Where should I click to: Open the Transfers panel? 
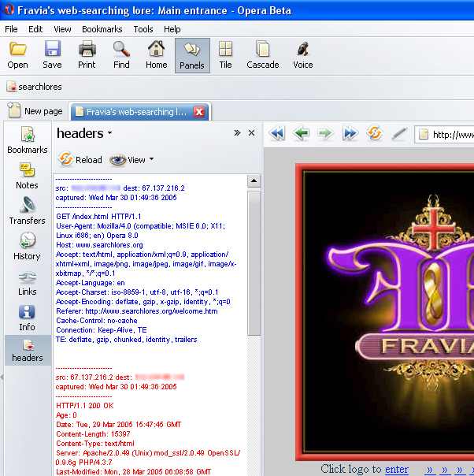[x=27, y=211]
